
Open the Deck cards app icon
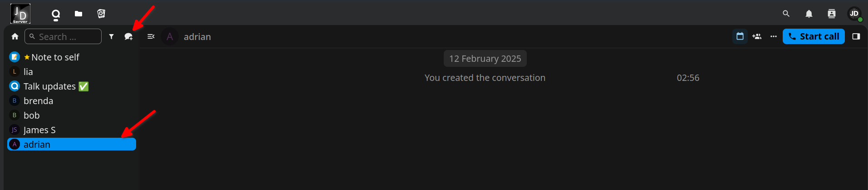(x=101, y=14)
